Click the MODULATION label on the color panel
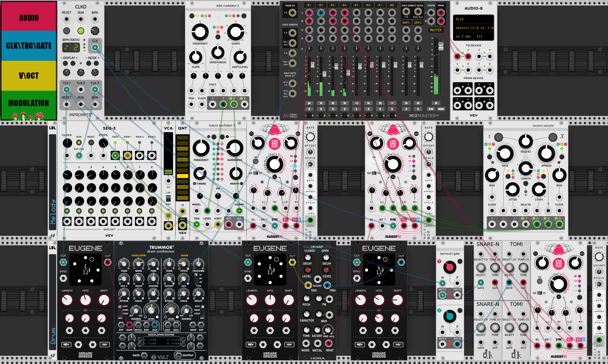608x364 pixels. pyautogui.click(x=29, y=103)
